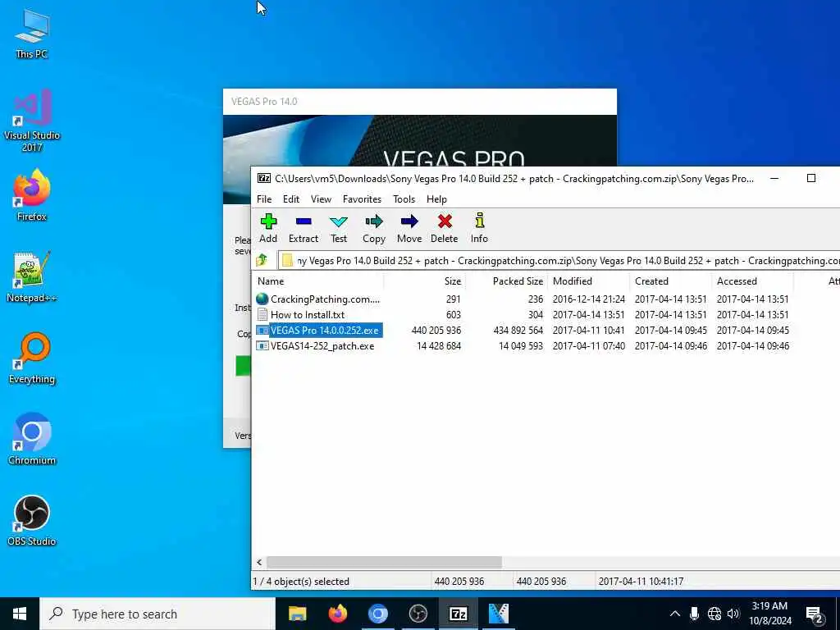The width and height of the screenshot is (840, 630).
Task: Open Firefox from the taskbar
Action: [x=337, y=614]
